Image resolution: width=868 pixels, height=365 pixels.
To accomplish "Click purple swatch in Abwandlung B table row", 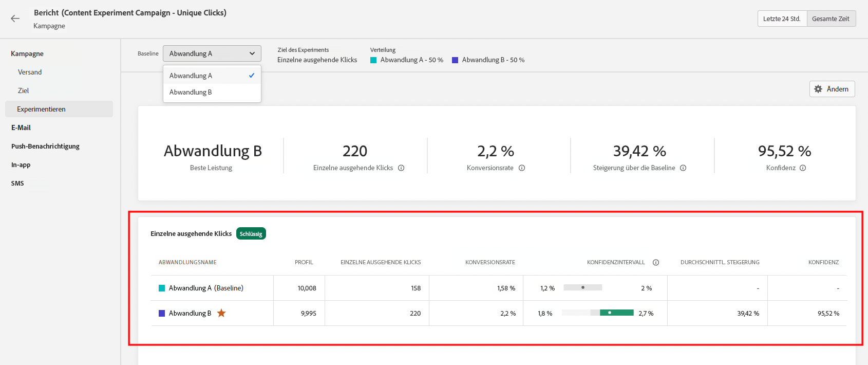I will (162, 313).
